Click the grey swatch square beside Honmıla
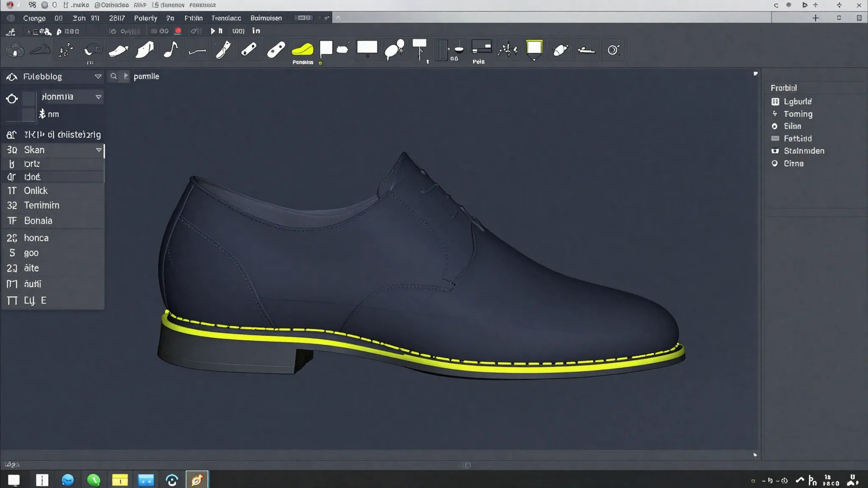Viewport: 868px width, 488px height. click(x=28, y=98)
